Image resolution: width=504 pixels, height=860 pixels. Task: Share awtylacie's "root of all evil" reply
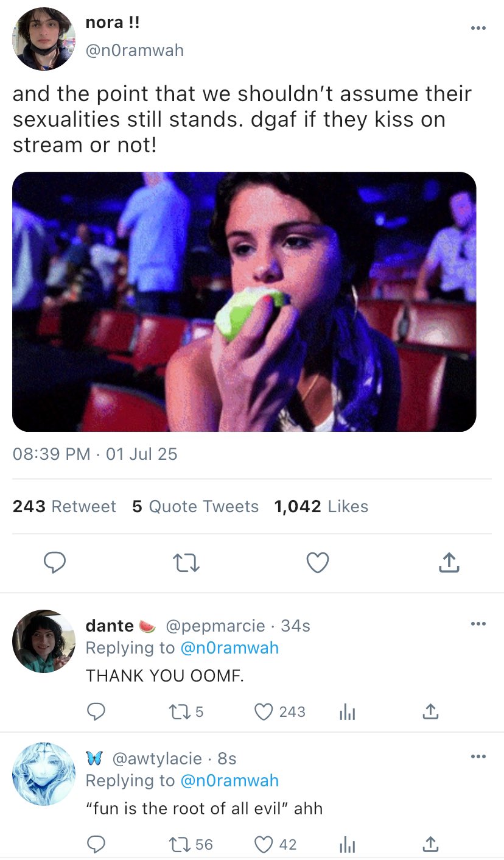[x=430, y=844]
